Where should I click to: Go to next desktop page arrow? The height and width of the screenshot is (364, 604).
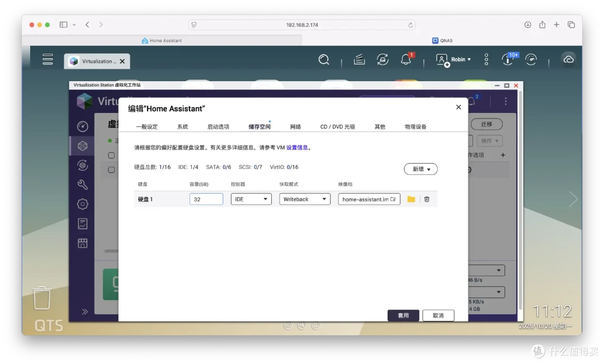(x=574, y=199)
